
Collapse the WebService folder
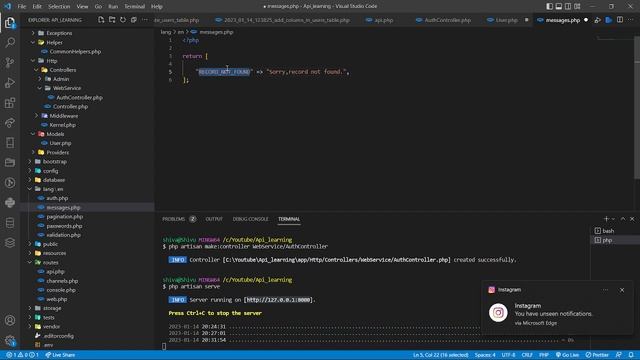(67, 88)
